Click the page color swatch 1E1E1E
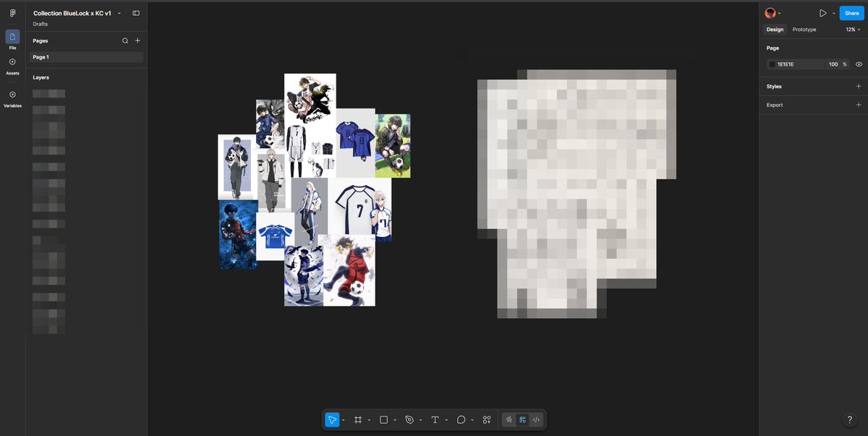This screenshot has height=436, width=868. 772,64
